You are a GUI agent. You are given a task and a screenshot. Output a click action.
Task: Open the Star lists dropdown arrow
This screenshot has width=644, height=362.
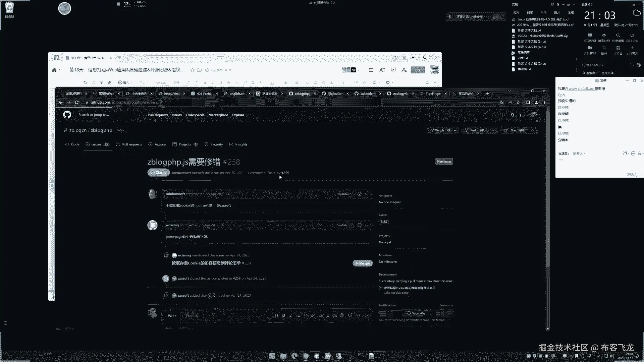pos(533,130)
